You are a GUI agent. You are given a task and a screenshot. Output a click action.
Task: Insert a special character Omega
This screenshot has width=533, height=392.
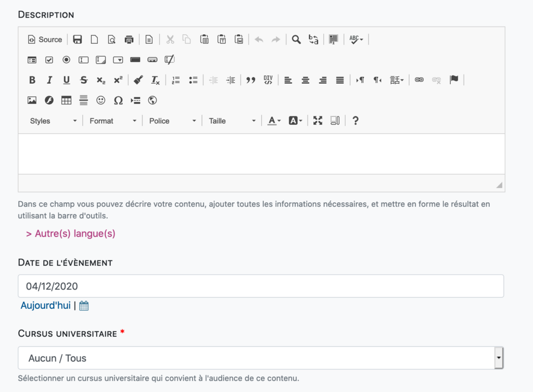click(x=118, y=100)
